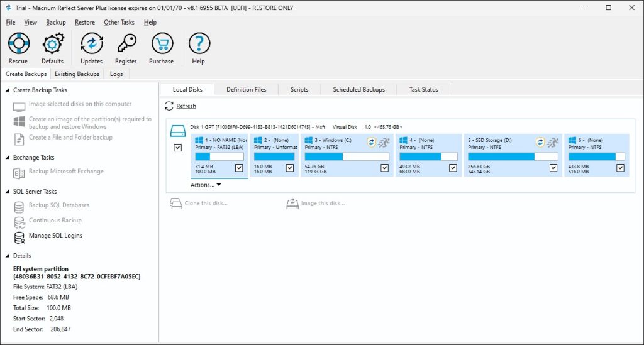The image size is (644, 345).
Task: Collapse the Create Backup Tasks section
Action: tap(8, 90)
